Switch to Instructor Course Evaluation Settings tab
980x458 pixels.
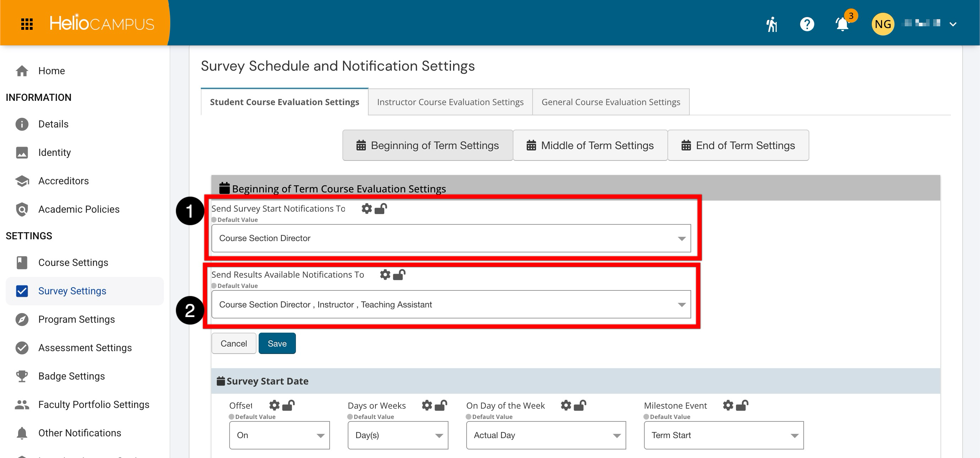(x=450, y=102)
